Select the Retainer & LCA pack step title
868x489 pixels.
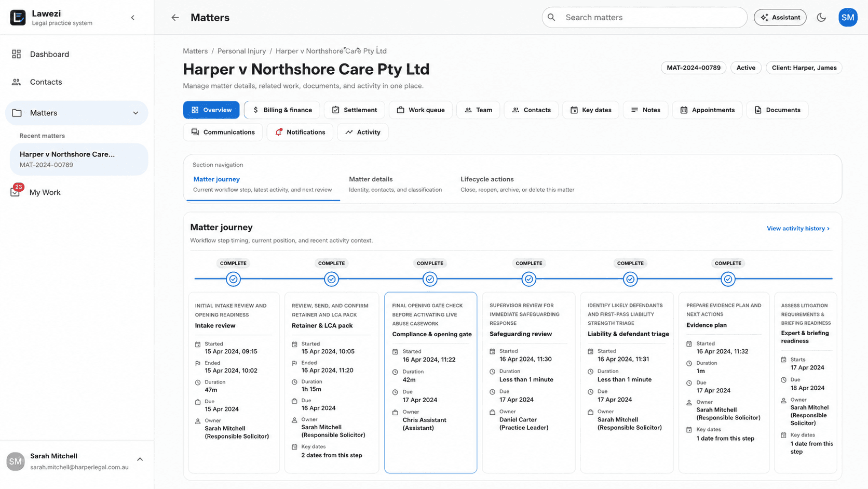pos(322,326)
